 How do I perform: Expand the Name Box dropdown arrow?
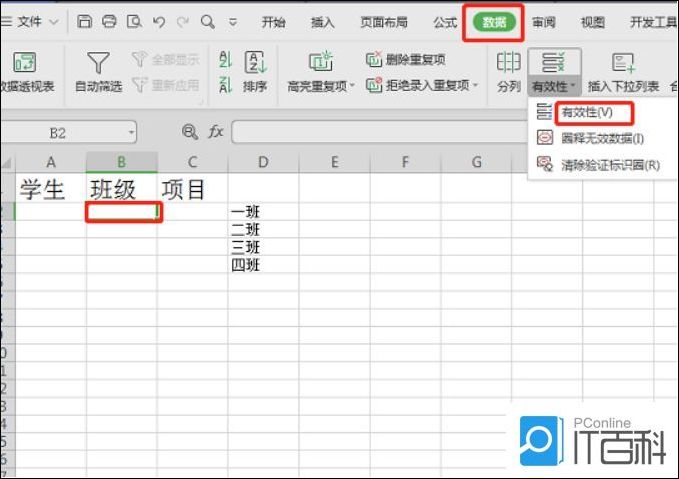click(x=131, y=133)
